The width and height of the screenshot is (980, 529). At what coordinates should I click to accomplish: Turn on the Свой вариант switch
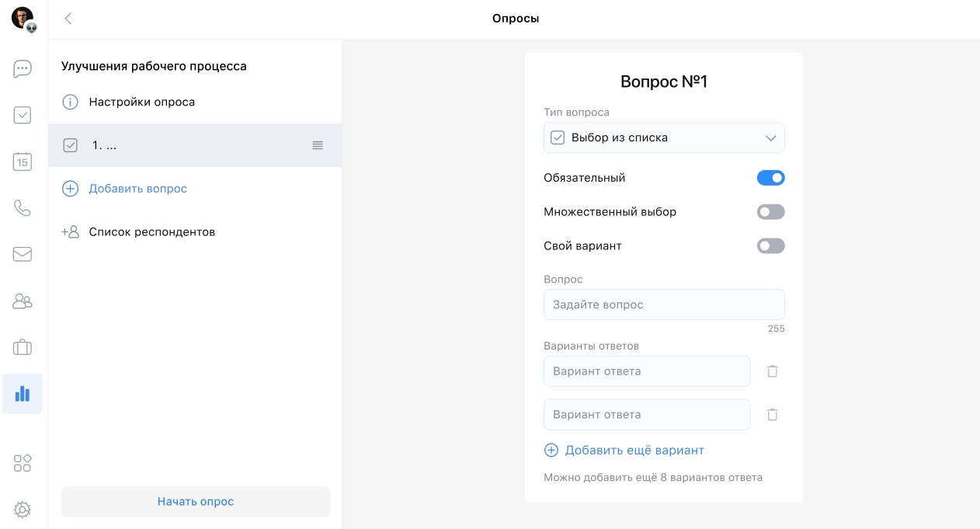770,246
